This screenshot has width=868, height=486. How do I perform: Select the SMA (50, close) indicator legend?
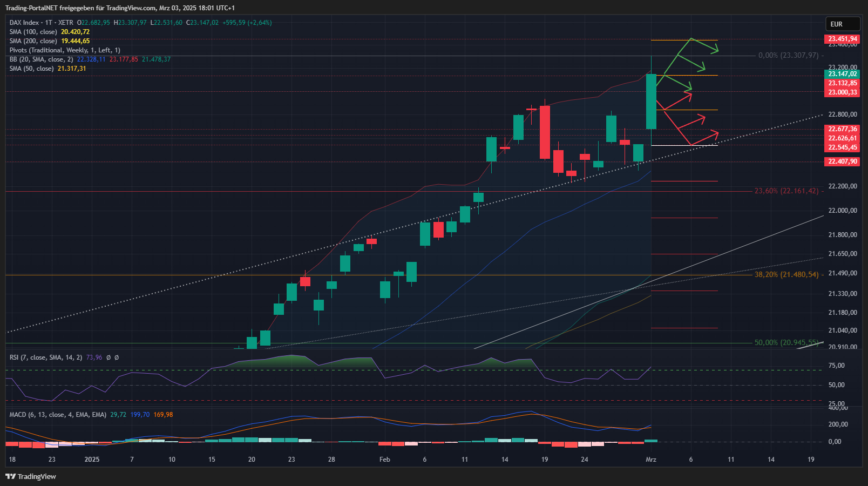(x=31, y=69)
